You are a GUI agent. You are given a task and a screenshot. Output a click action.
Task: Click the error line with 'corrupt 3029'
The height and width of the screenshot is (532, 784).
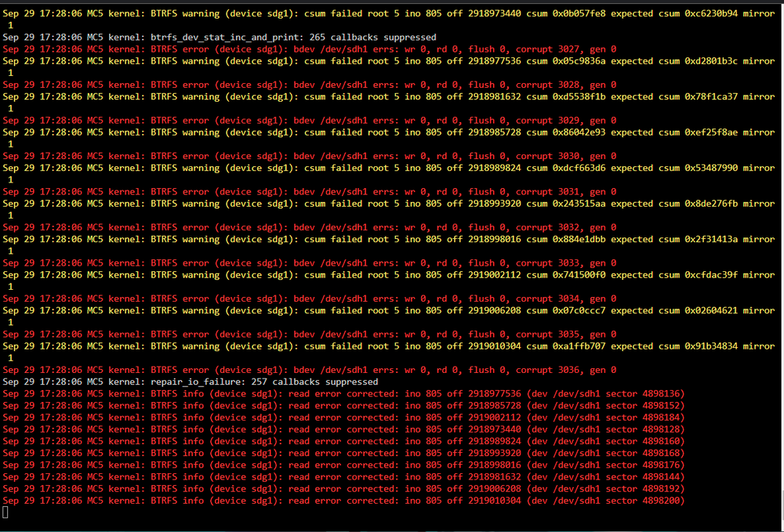click(310, 121)
